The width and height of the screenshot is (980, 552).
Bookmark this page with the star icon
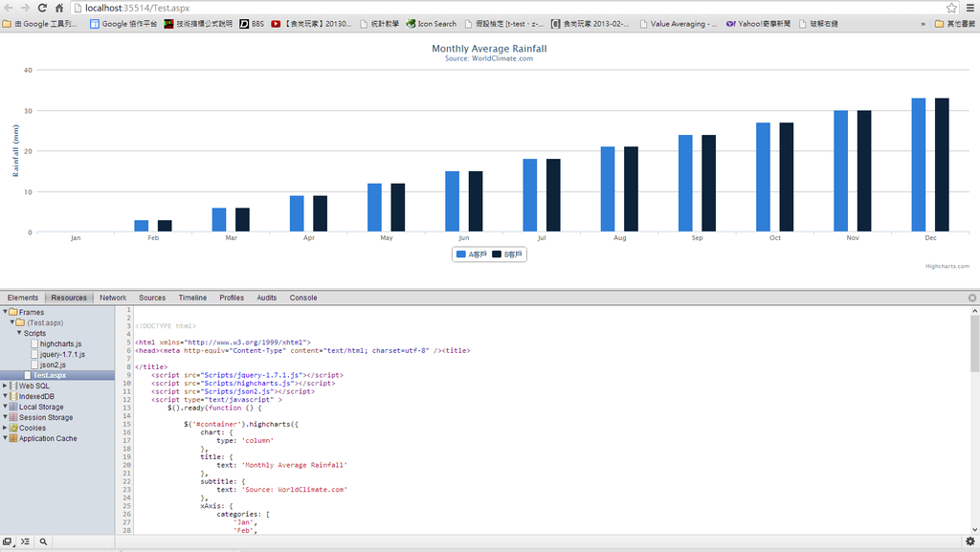coord(952,8)
